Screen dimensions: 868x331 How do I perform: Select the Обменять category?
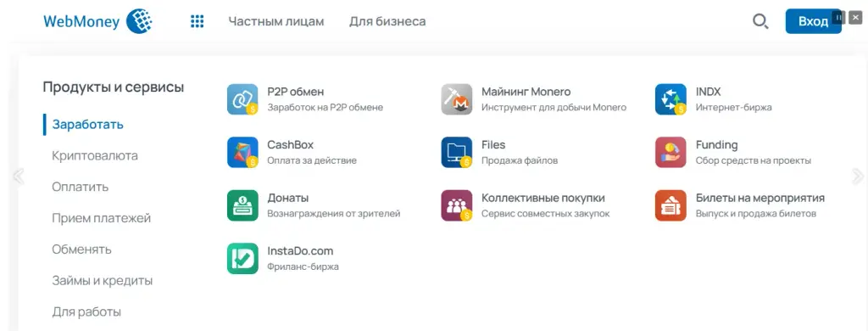(x=82, y=250)
